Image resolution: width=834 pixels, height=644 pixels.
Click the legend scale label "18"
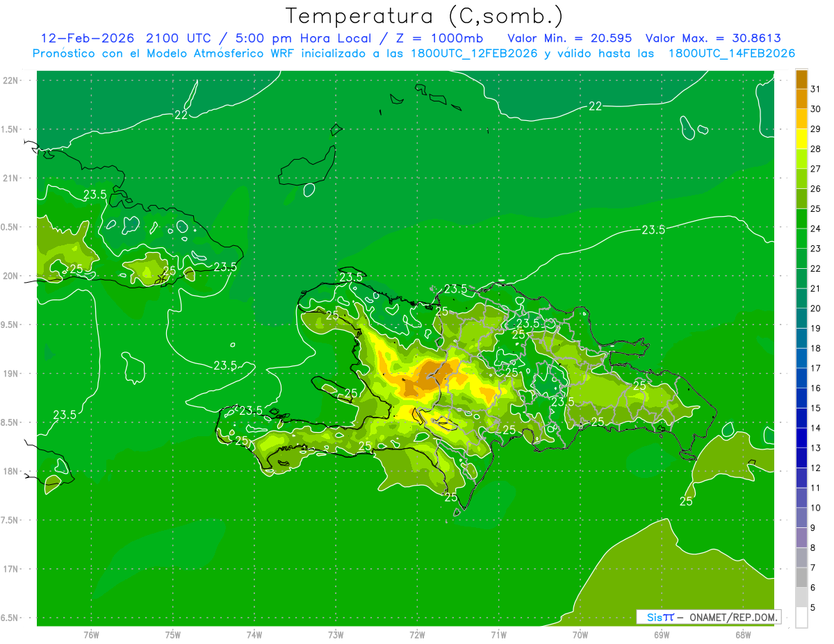coord(816,348)
